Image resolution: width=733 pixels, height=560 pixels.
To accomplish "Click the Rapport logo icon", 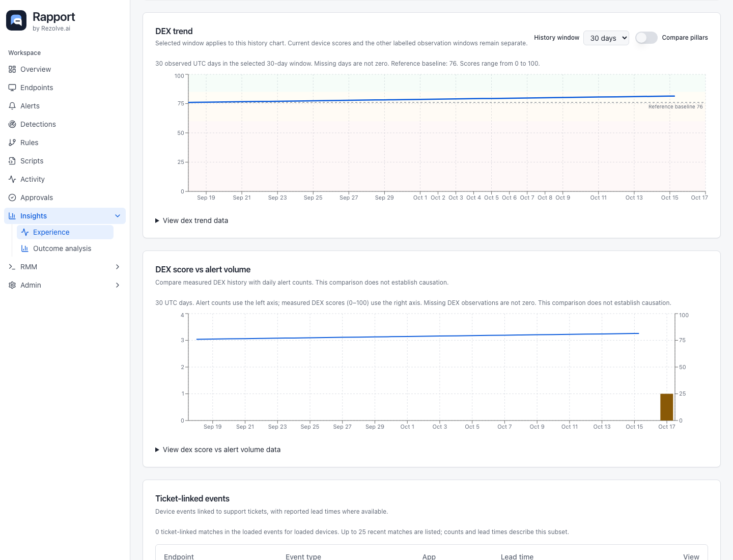I will 16,20.
